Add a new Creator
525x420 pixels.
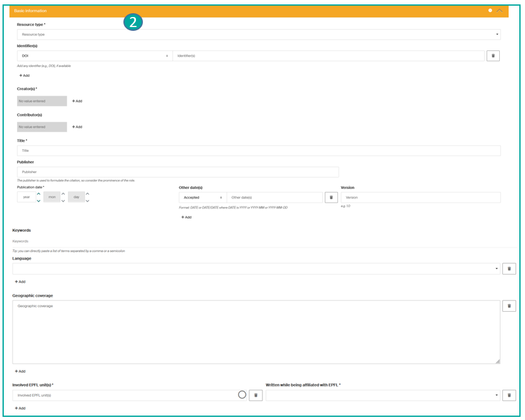(x=77, y=101)
